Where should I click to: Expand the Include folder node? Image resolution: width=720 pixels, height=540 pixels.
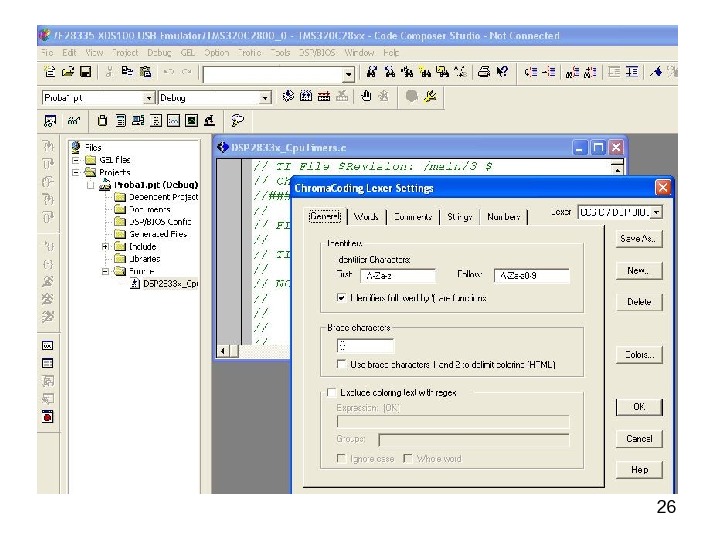coord(105,247)
